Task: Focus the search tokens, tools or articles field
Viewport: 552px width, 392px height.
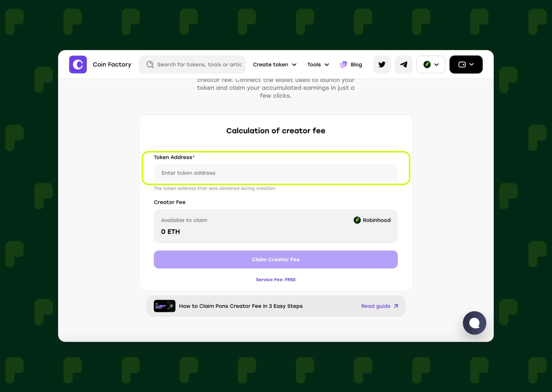Action: (x=192, y=65)
